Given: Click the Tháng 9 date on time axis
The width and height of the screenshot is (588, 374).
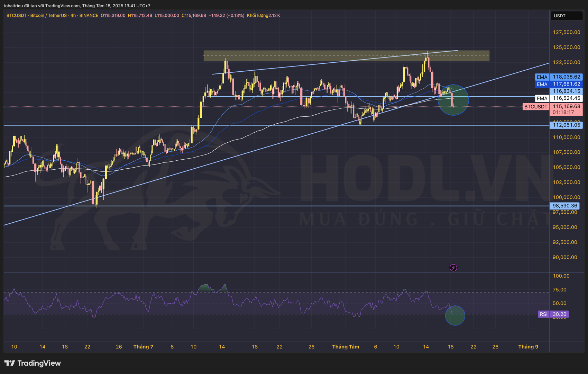Looking at the screenshot, I should (x=528, y=347).
